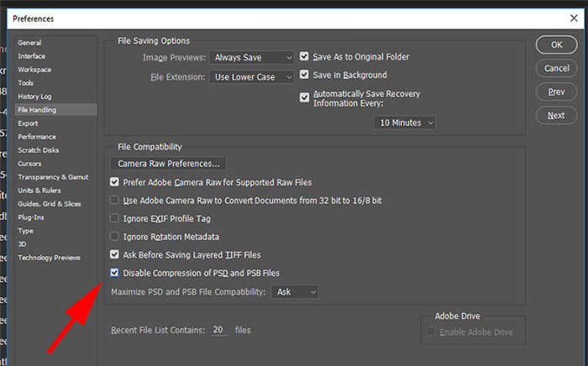Uncheck Save As to Original Folder

tap(304, 56)
